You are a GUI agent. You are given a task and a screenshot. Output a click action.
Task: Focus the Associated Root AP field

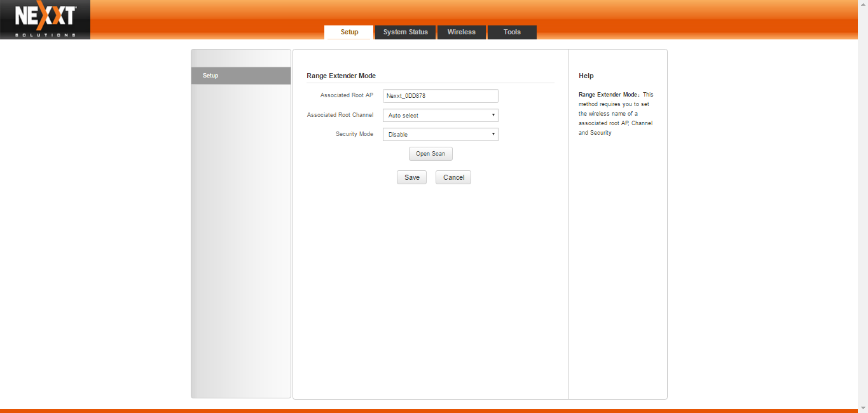click(x=440, y=96)
